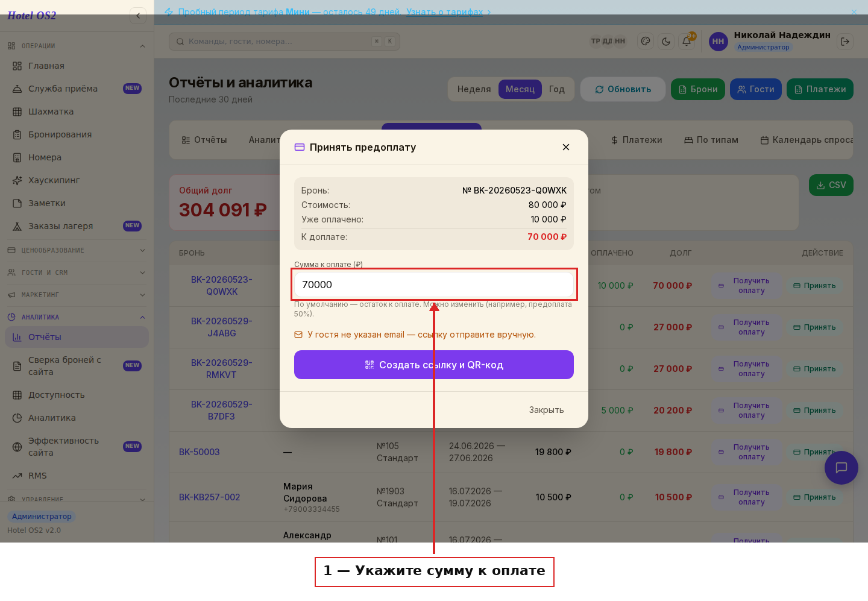
Task: Switch to the Отчёты tab
Action: click(204, 140)
